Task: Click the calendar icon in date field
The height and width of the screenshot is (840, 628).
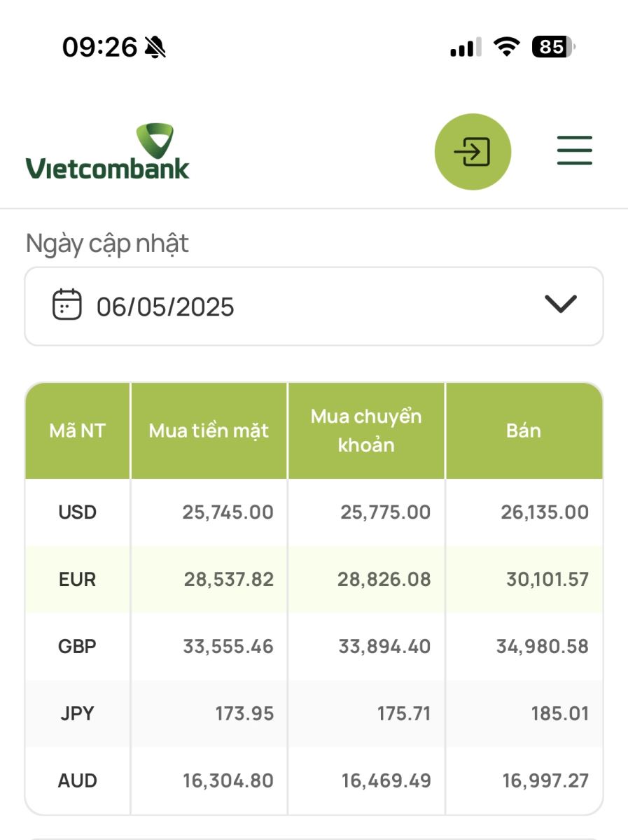Action: (x=67, y=304)
